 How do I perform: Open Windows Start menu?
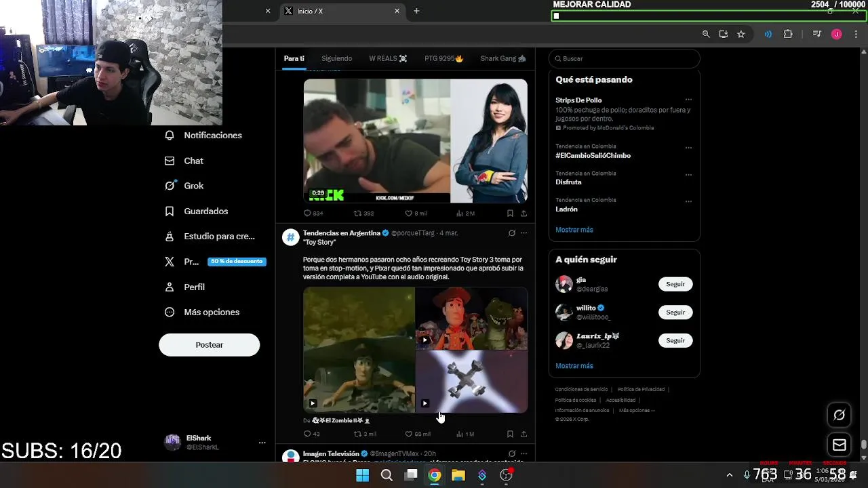point(363,475)
